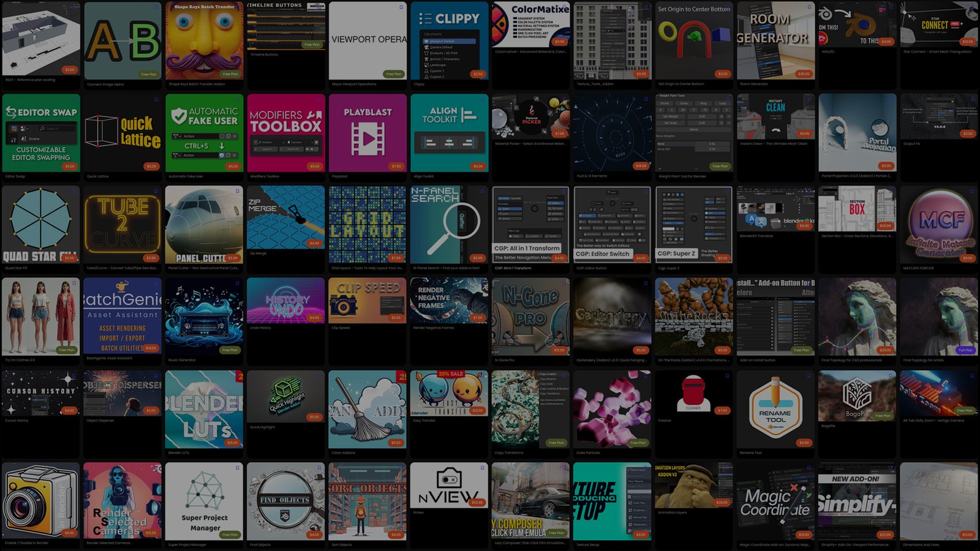The height and width of the screenshot is (551, 980).
Task: Save Super Project Manager with bookmark icon
Action: (238, 468)
